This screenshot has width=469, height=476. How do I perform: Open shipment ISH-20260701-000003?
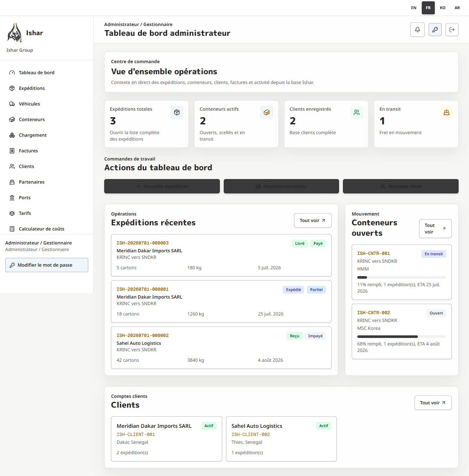pyautogui.click(x=221, y=255)
